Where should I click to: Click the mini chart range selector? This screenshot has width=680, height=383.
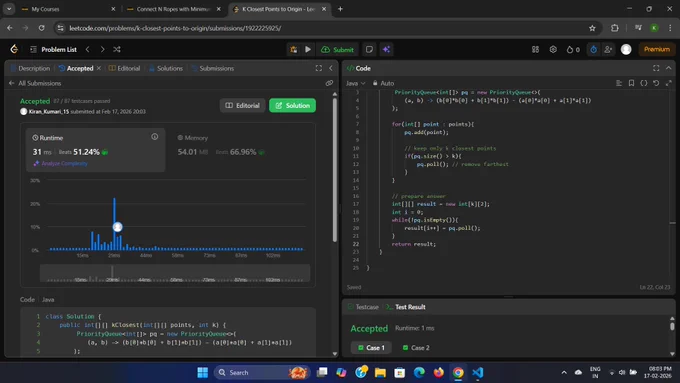pos(175,273)
